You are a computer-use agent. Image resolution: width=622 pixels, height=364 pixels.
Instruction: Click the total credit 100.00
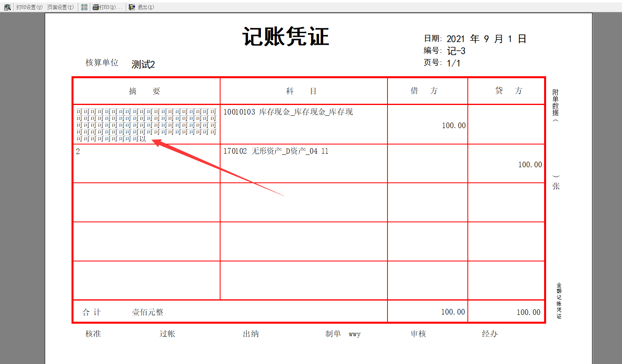528,312
